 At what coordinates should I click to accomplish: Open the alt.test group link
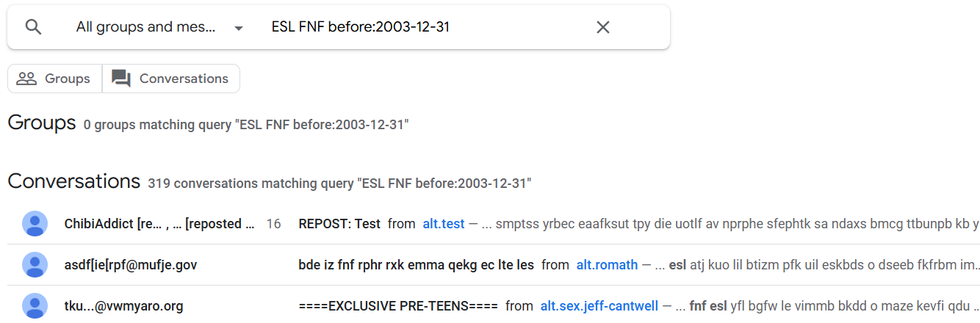(x=444, y=224)
